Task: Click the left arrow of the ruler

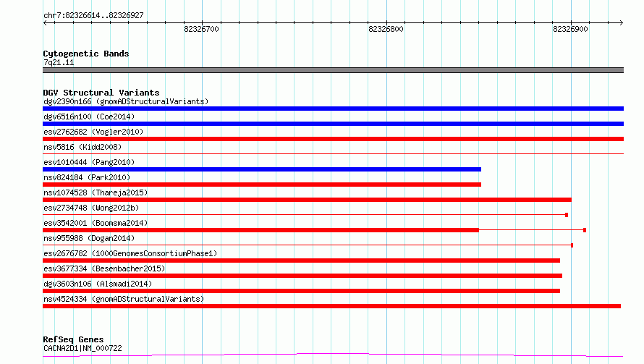Action: point(45,22)
